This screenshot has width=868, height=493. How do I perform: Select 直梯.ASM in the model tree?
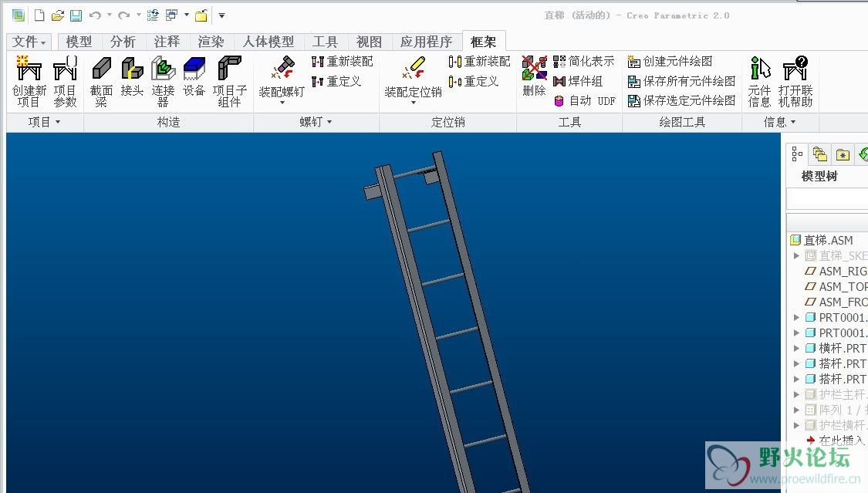[x=822, y=240]
